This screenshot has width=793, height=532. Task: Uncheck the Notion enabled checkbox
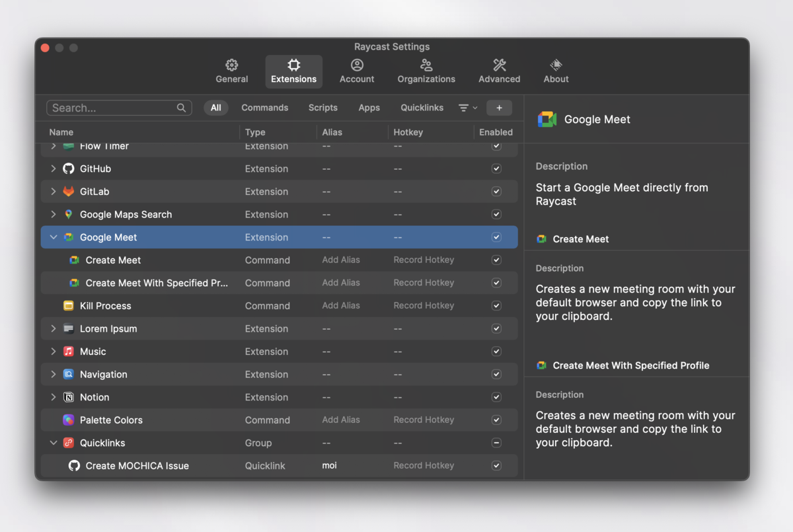pos(496,397)
